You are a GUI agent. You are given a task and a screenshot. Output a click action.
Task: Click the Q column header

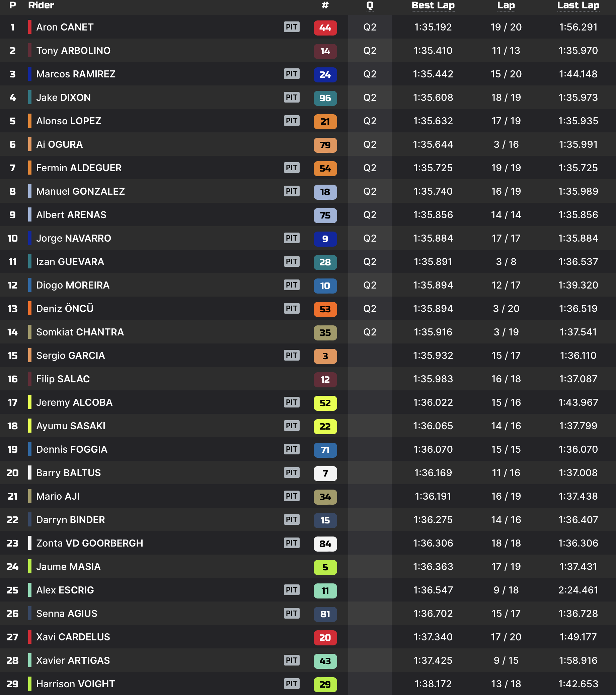point(370,5)
